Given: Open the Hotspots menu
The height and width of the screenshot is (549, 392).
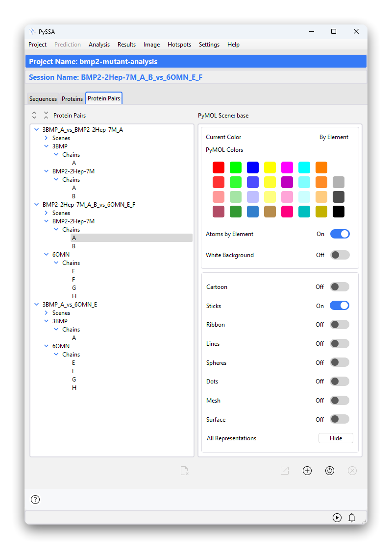Looking at the screenshot, I should pyautogui.click(x=179, y=45).
